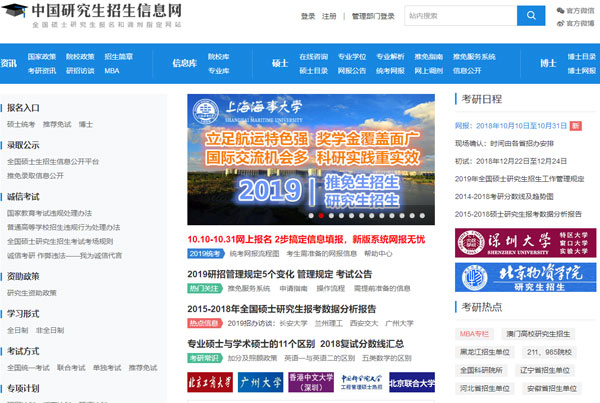Open 推免录取信息公开 link
The height and width of the screenshot is (403, 600).
pos(35,176)
